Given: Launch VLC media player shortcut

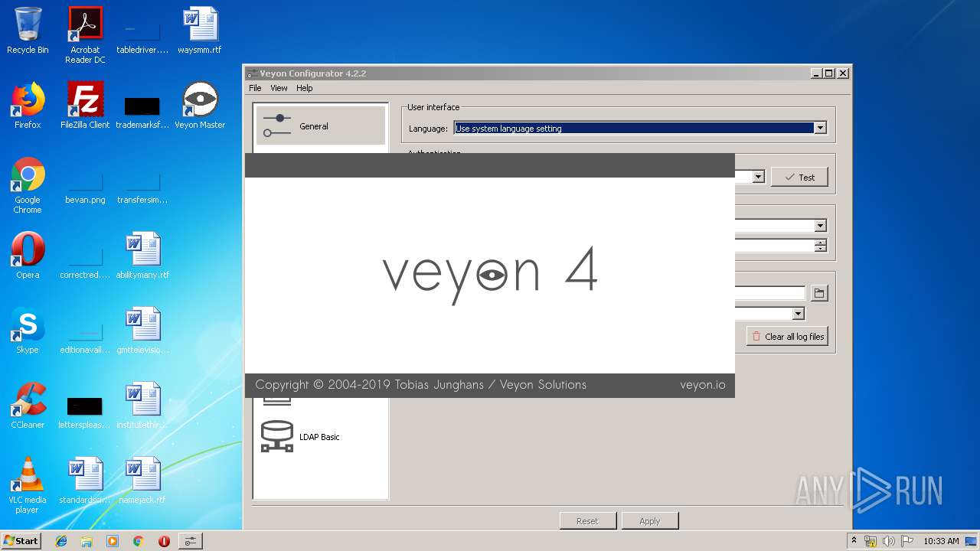Looking at the screenshot, I should click(x=28, y=485).
